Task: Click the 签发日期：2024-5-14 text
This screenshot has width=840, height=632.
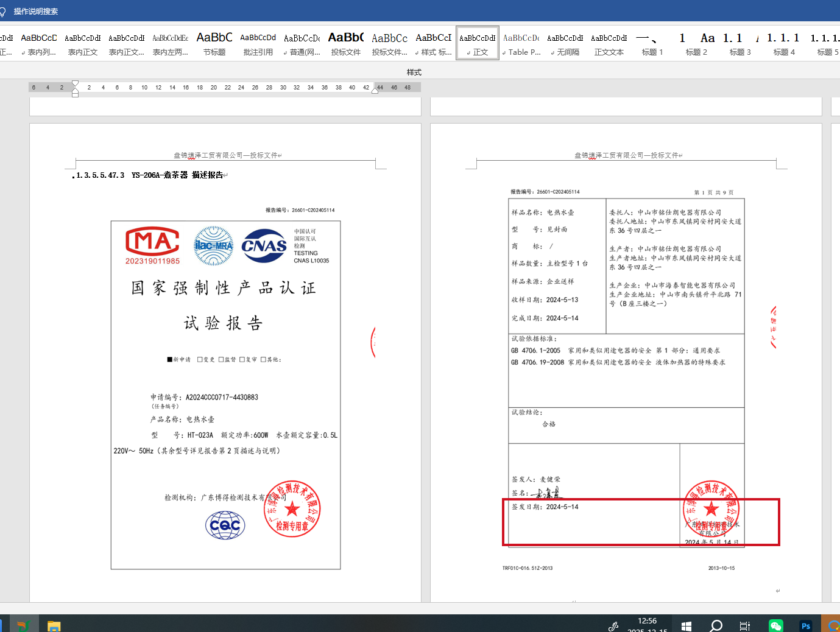Action: [x=545, y=507]
